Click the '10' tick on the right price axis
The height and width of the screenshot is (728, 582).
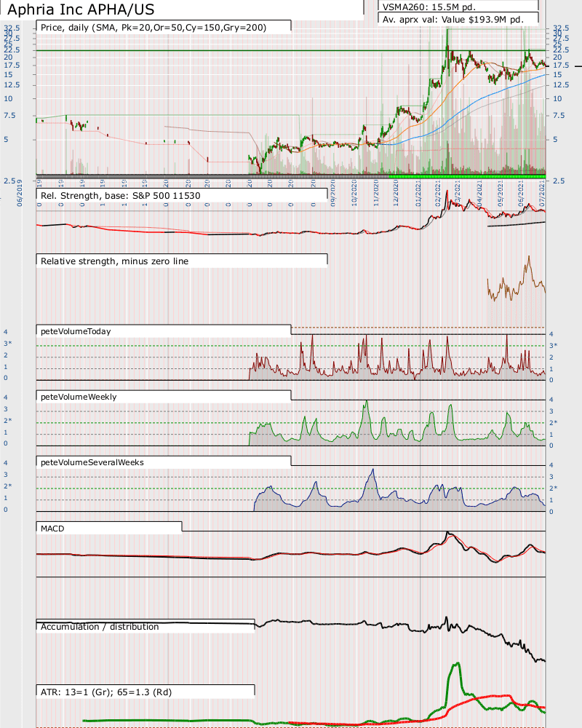pyautogui.click(x=557, y=98)
